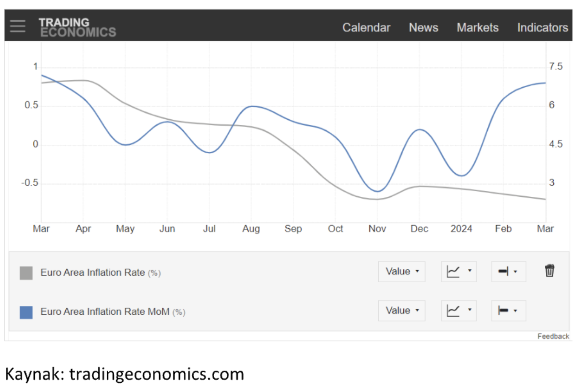Click the blue Inflation Rate MoM swatch
This screenshot has width=586, height=392.
pyautogui.click(x=26, y=312)
